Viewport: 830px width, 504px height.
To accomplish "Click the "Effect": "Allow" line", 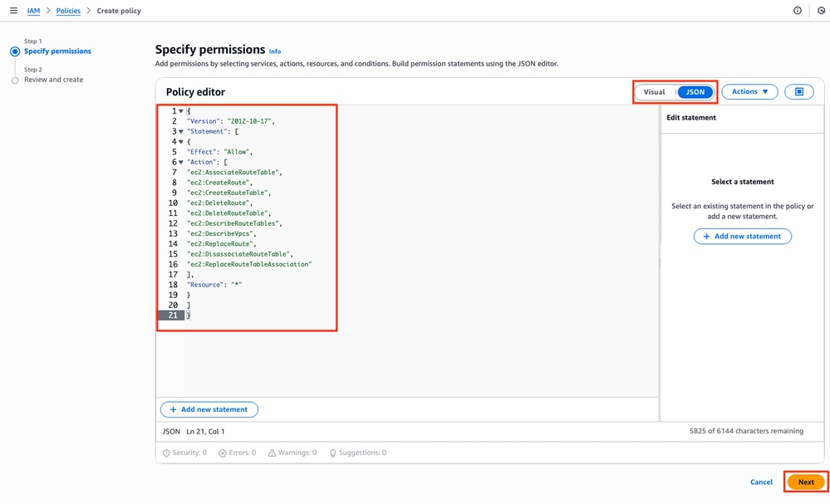I will pyautogui.click(x=219, y=152).
